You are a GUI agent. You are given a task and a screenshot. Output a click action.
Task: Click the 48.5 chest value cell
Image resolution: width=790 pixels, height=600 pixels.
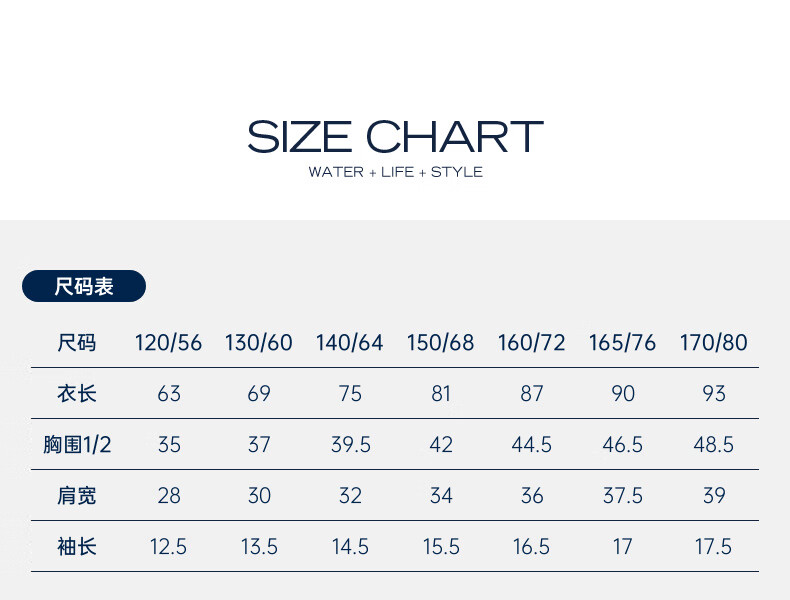coord(713,444)
